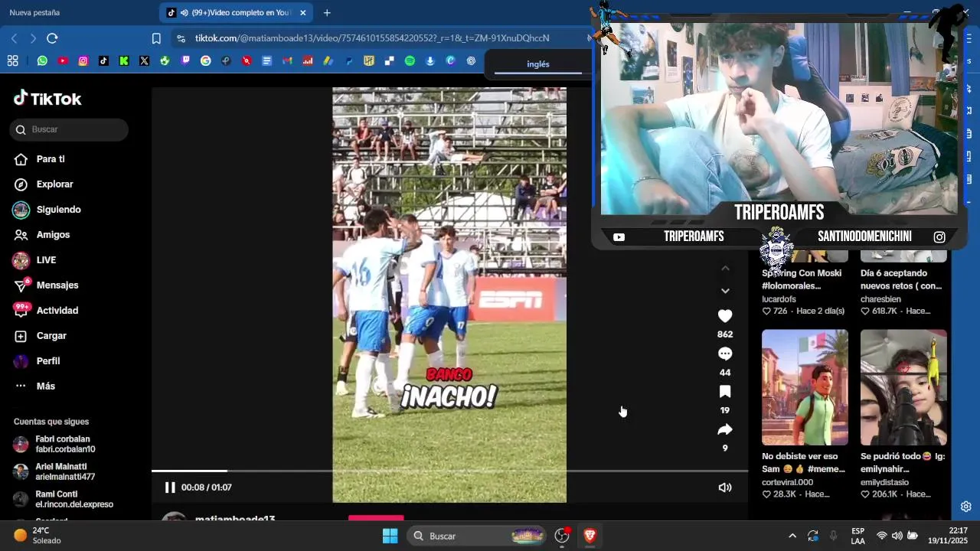Open Rami Conti followed account
This screenshot has width=980, height=551.
[x=65, y=499]
